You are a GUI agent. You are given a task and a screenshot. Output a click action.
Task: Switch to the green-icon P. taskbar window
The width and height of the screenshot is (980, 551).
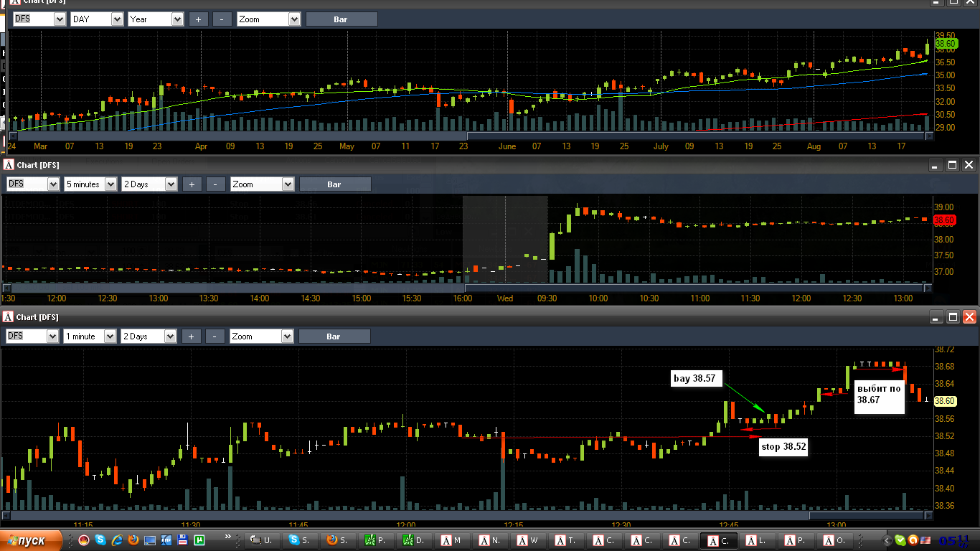pos(376,540)
